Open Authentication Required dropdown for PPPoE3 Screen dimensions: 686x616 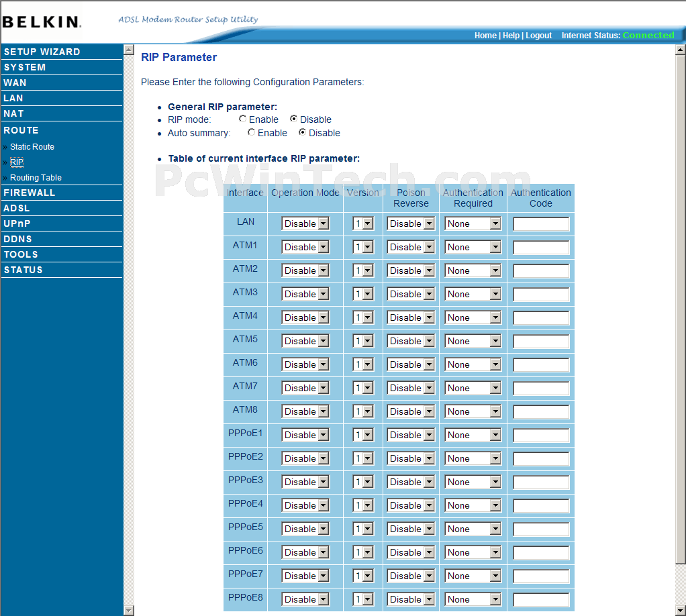(x=473, y=482)
